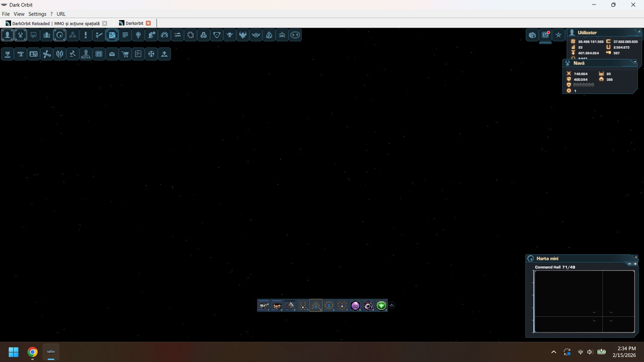The height and width of the screenshot is (362, 644).
Task: Open the shopping cart shop icon
Action: [x=125, y=54]
